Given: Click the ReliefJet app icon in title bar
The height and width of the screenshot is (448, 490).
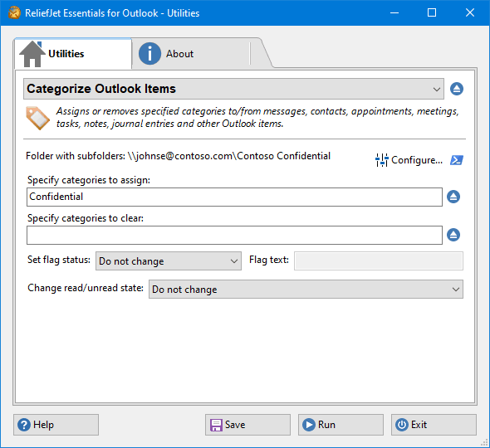Looking at the screenshot, I should pos(14,12).
